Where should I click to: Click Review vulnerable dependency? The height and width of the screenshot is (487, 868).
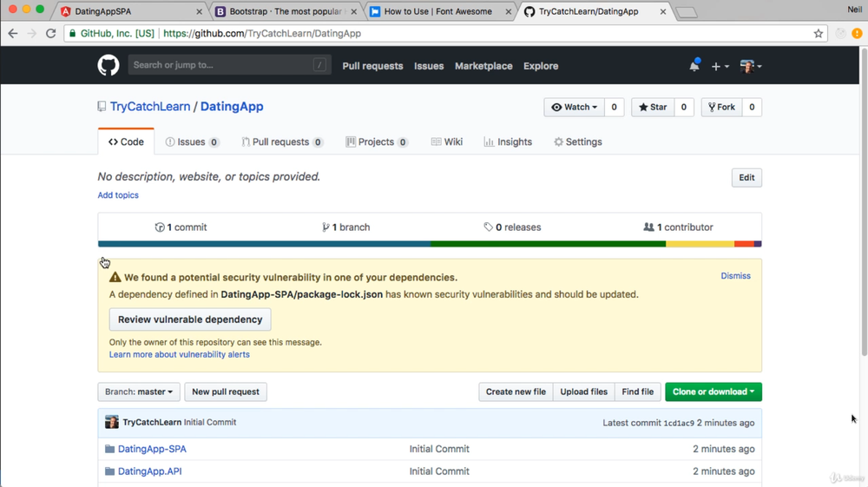[190, 319]
